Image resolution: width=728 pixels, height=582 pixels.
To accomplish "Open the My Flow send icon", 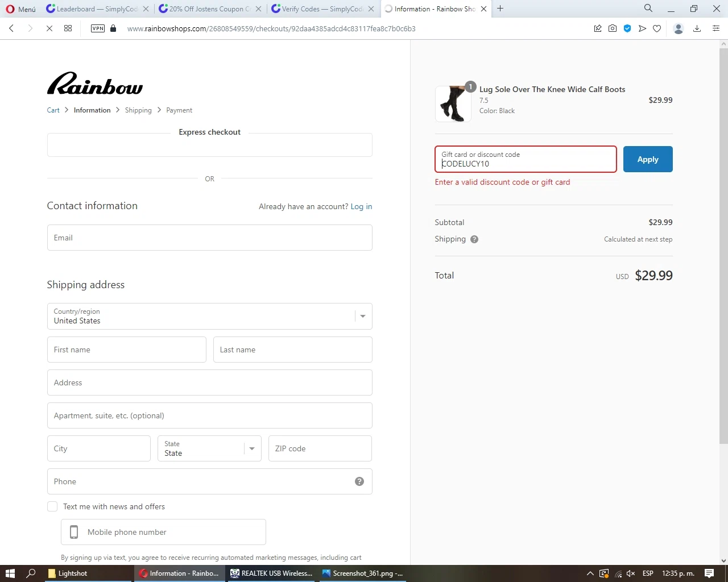I will click(x=642, y=28).
